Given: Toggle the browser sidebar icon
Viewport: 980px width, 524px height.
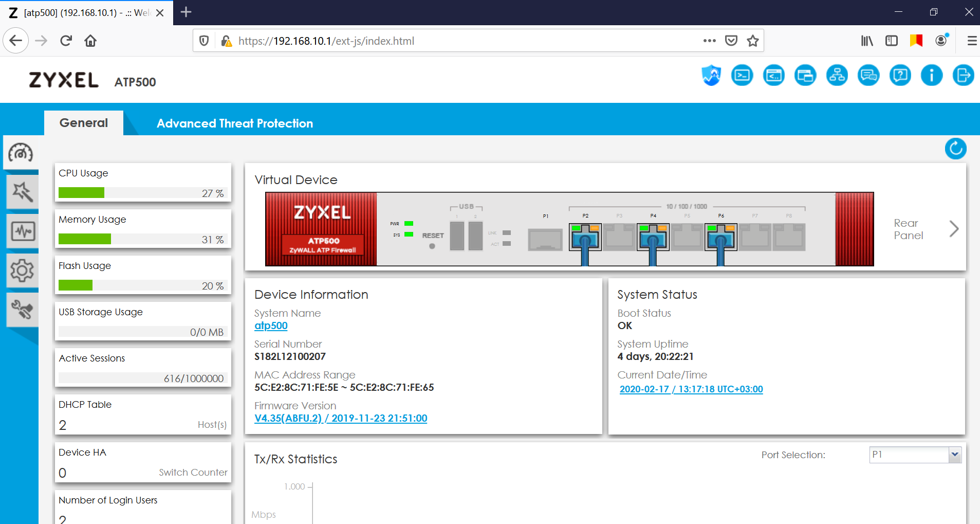Looking at the screenshot, I should 892,41.
